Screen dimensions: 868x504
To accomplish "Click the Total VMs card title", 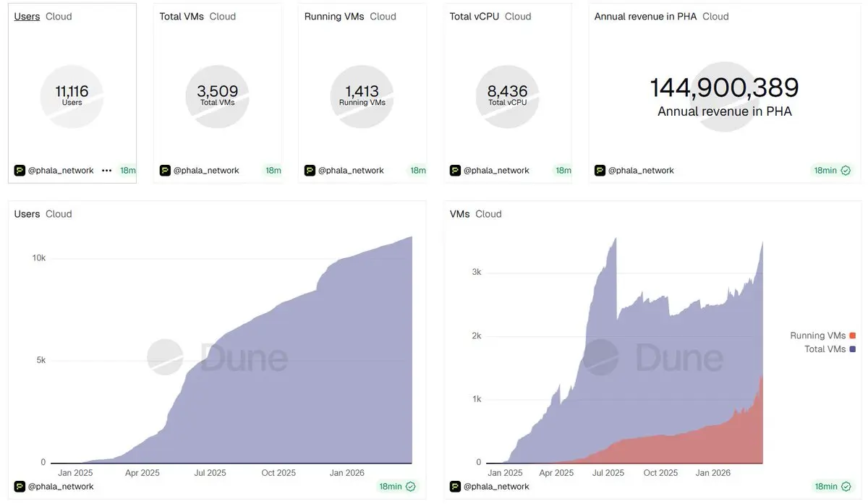I will coord(182,16).
